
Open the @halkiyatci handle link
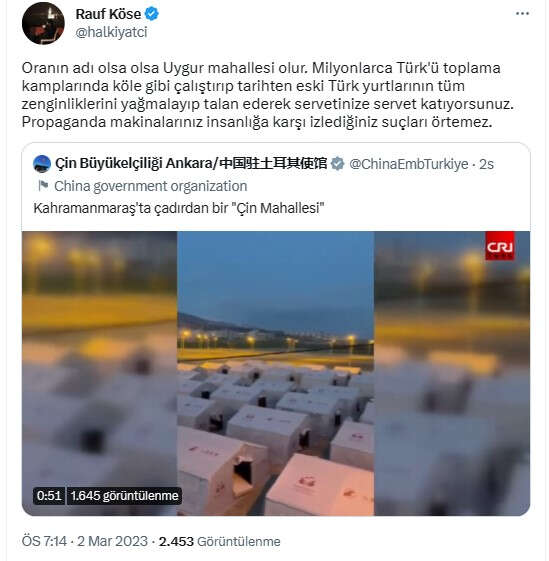[x=111, y=32]
